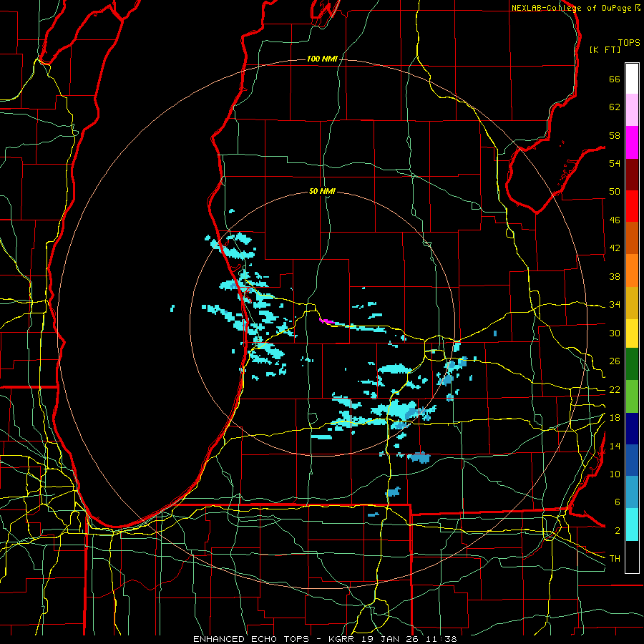Screen dimensions: 644x644
Task: Click the legend value "34"
Action: pos(615,304)
